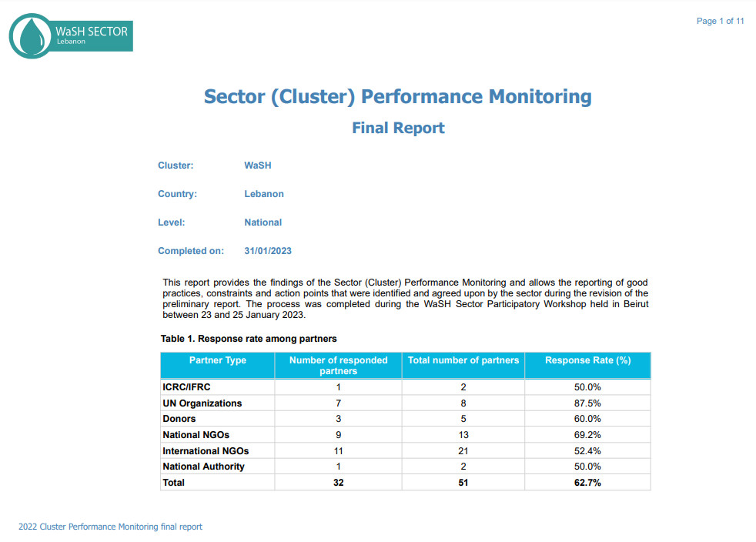Click the 'Final Report' subtitle

pyautogui.click(x=398, y=128)
